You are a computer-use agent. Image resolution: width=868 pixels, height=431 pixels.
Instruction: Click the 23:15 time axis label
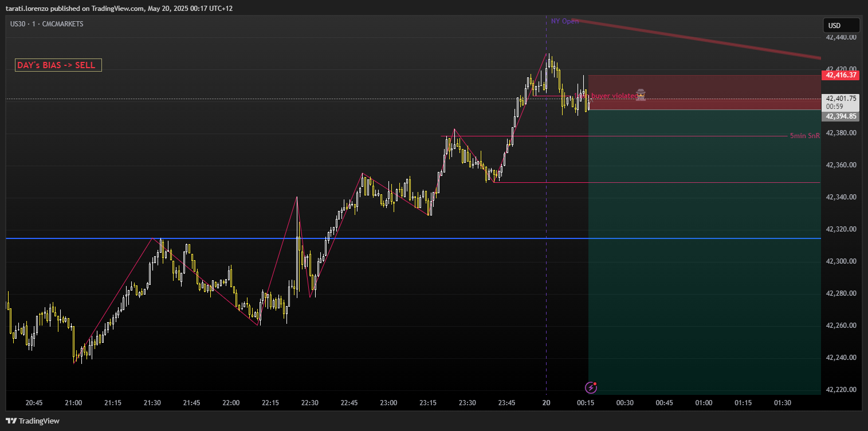click(x=428, y=403)
